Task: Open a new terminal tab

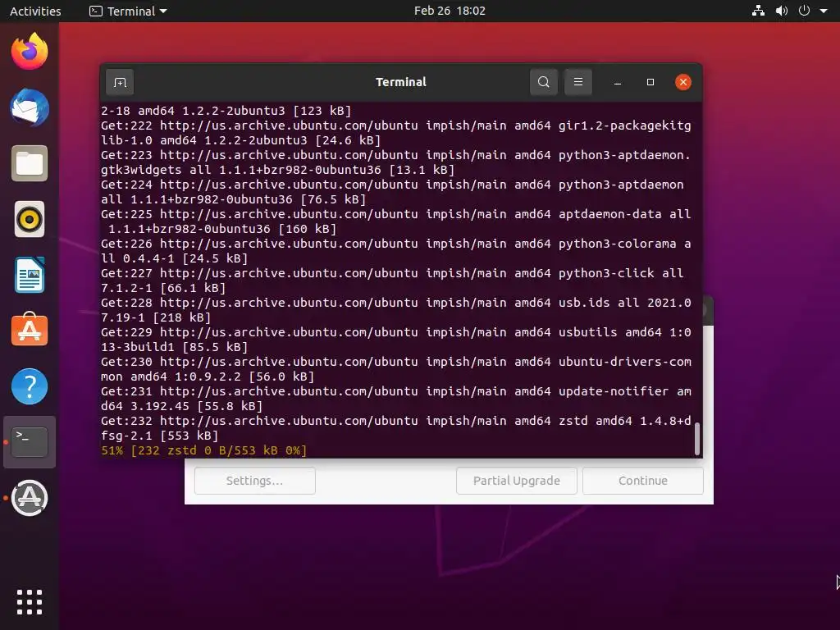Action: pyautogui.click(x=120, y=82)
